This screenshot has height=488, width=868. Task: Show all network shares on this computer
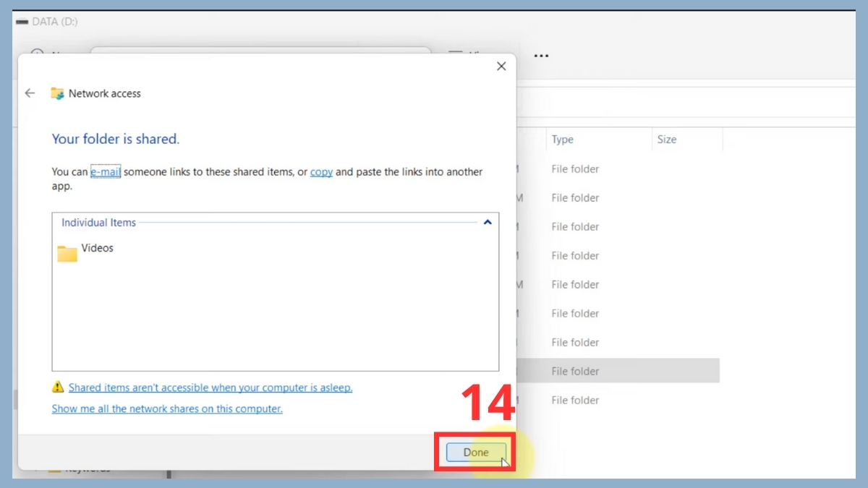[x=167, y=408]
